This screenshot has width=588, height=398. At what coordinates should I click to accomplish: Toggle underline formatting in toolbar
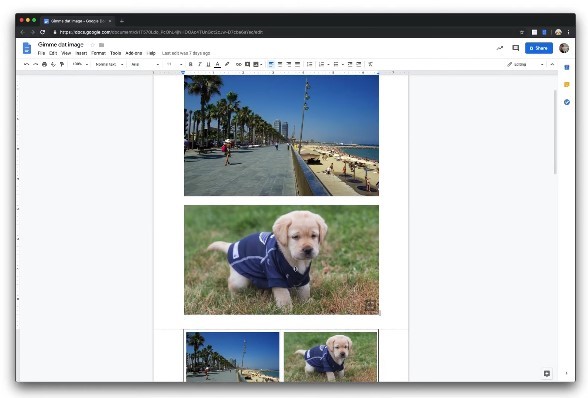tap(208, 65)
